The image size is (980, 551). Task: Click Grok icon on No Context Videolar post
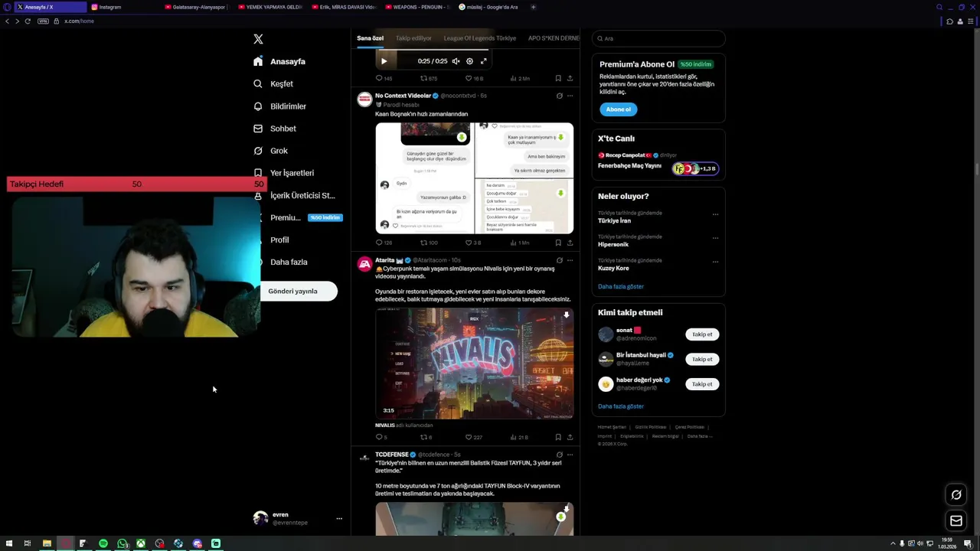[x=559, y=96]
